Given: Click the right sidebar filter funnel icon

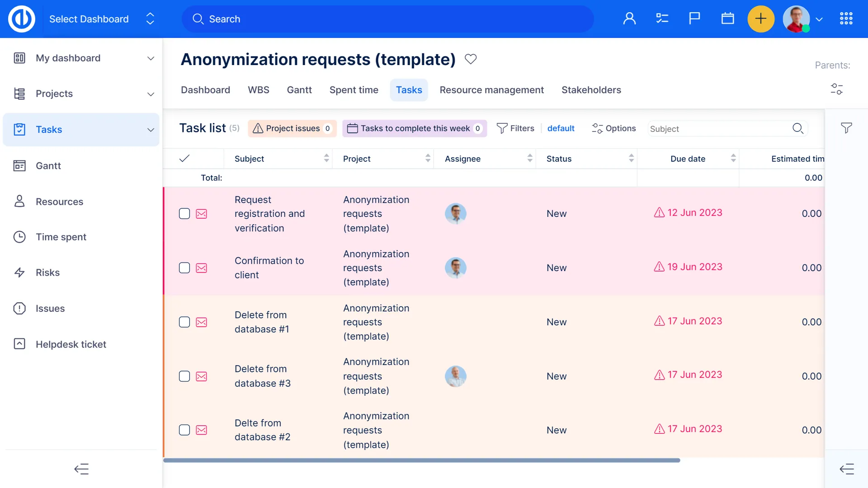Looking at the screenshot, I should tap(846, 128).
